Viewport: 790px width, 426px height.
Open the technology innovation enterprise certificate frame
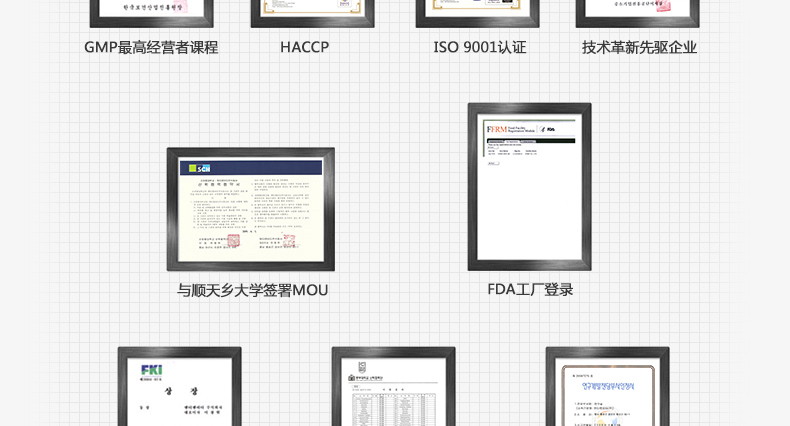pyautogui.click(x=637, y=12)
